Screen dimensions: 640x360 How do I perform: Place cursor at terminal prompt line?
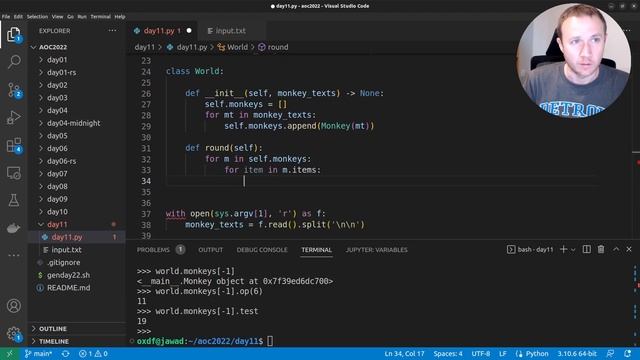pyautogui.click(x=269, y=341)
